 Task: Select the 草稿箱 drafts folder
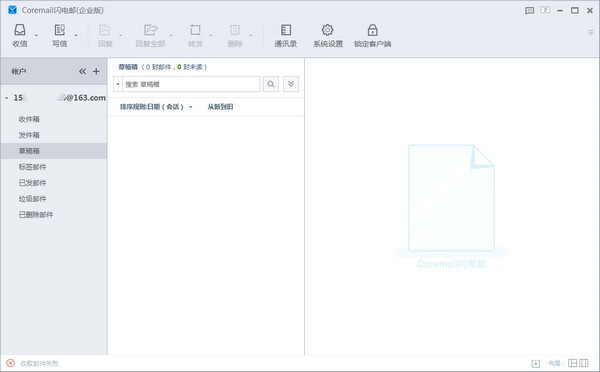pos(54,151)
